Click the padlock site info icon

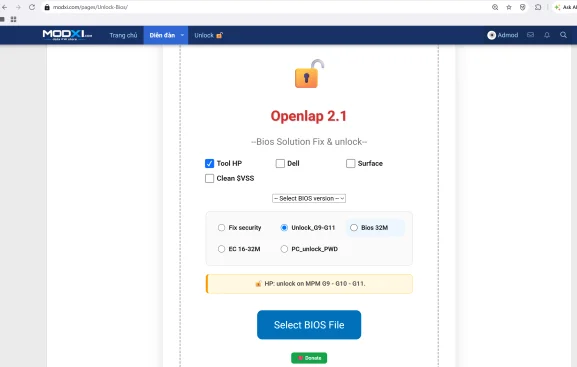[47, 7]
